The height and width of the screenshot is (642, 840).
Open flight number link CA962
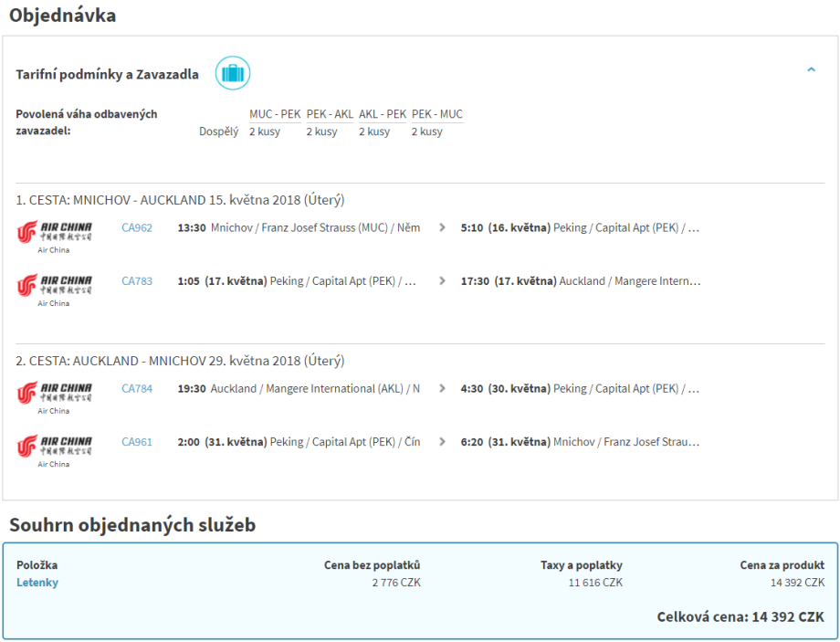[x=137, y=228]
